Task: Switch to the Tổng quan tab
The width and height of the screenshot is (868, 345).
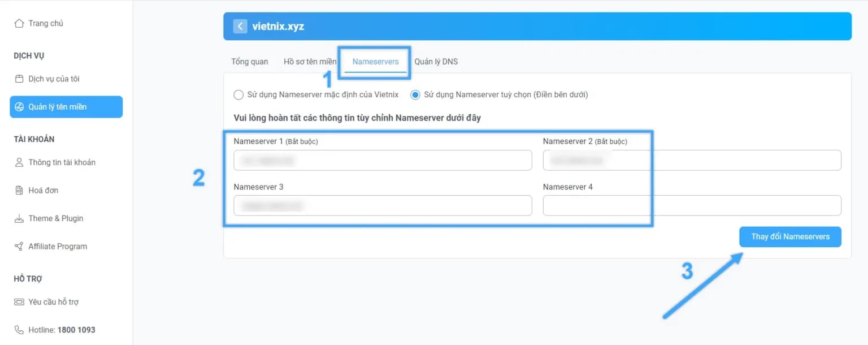Action: (x=249, y=61)
